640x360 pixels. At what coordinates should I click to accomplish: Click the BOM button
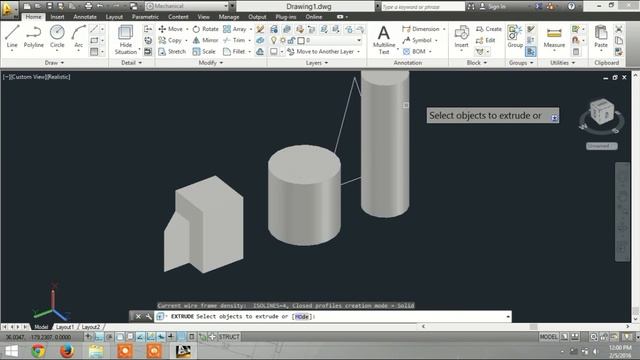point(416,51)
